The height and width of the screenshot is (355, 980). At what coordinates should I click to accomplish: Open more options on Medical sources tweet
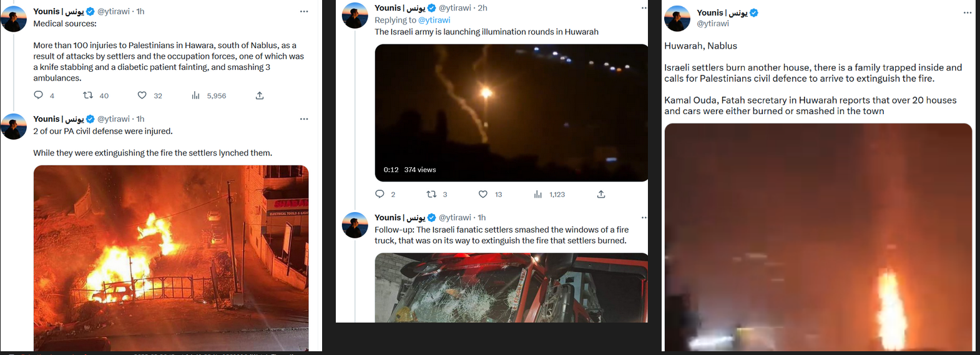[304, 11]
